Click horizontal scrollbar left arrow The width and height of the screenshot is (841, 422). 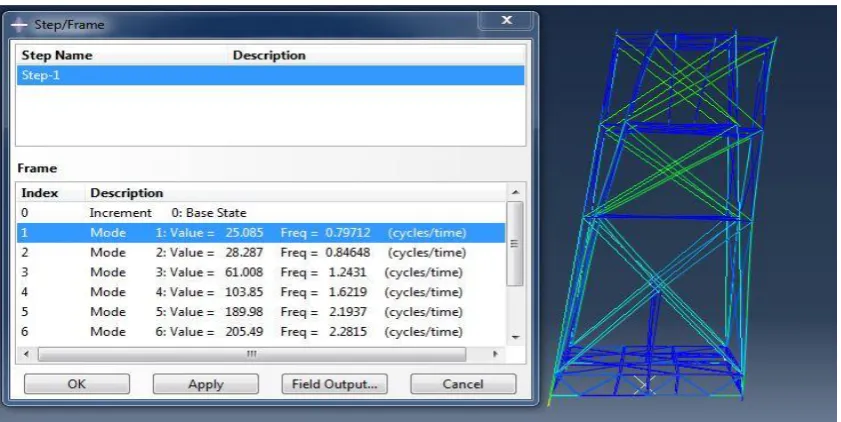(26, 354)
